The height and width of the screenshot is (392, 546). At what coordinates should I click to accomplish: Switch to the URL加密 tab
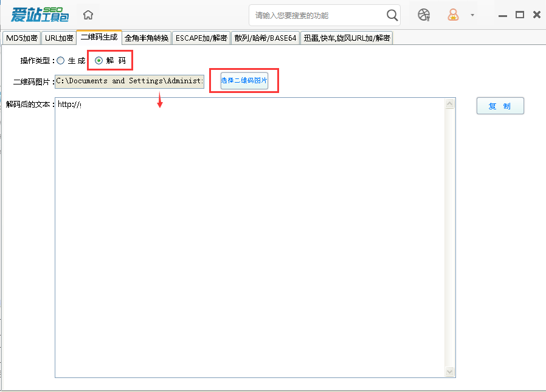tap(58, 37)
